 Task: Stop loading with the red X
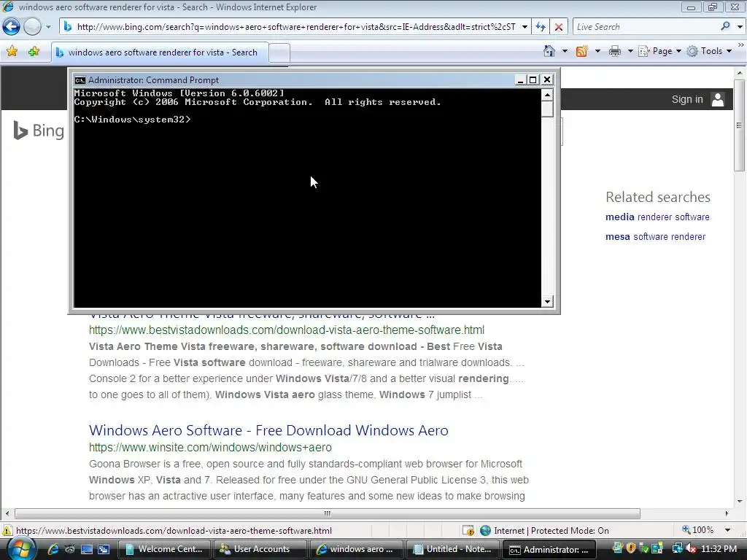coord(558,27)
